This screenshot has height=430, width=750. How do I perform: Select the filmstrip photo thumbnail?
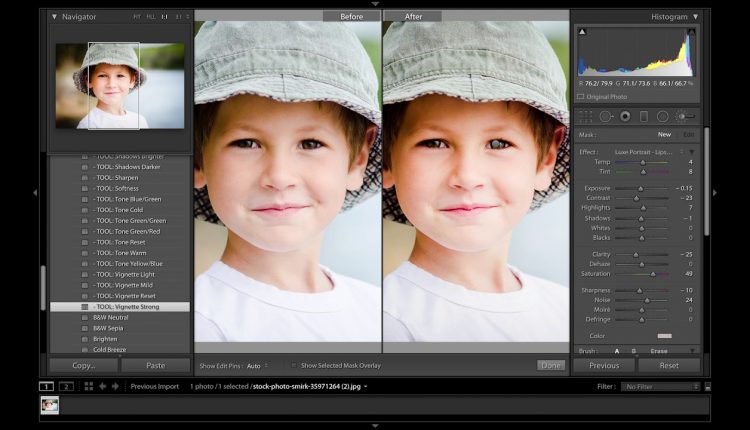click(x=50, y=406)
